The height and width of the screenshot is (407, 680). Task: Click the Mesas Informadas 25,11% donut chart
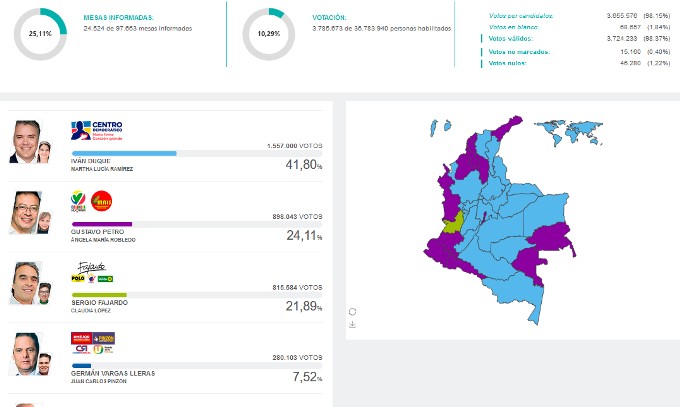click(40, 33)
